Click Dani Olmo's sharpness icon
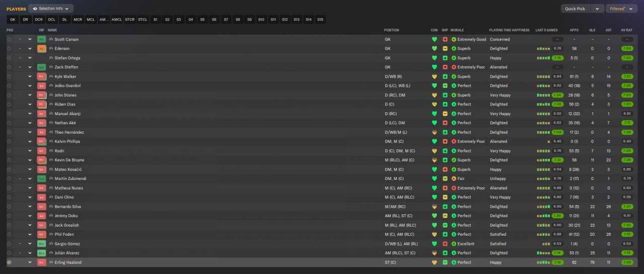The width and height of the screenshot is (644, 274). [x=445, y=197]
